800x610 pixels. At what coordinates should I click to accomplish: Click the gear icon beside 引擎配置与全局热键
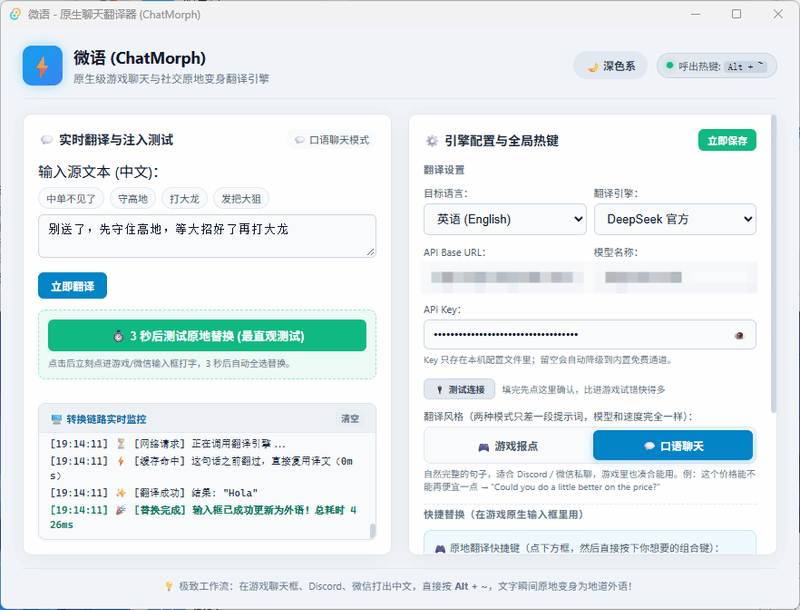(x=432, y=141)
